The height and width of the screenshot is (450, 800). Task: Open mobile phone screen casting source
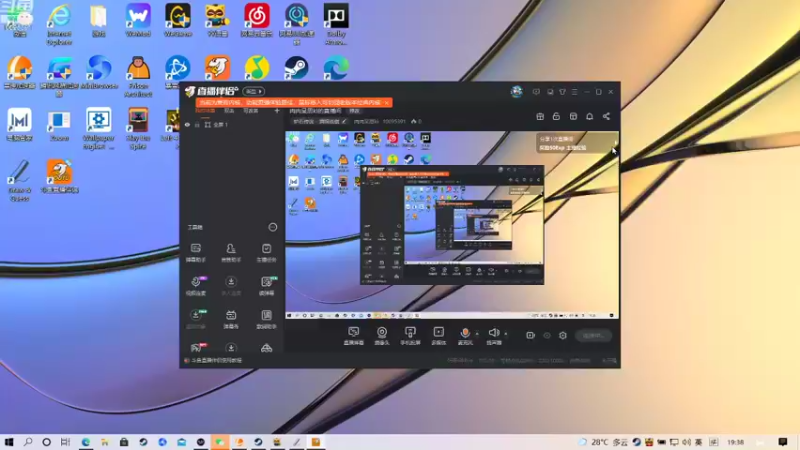[x=410, y=336]
